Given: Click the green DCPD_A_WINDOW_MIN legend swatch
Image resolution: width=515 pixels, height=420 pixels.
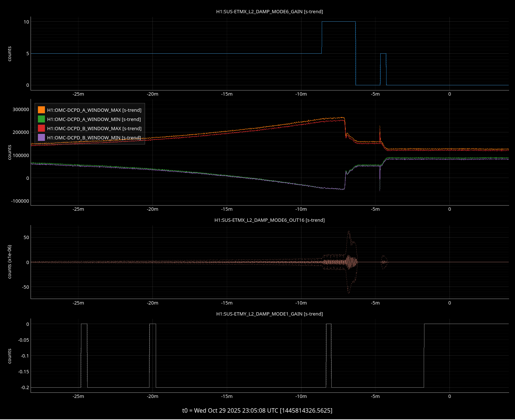Looking at the screenshot, I should tap(41, 119).
